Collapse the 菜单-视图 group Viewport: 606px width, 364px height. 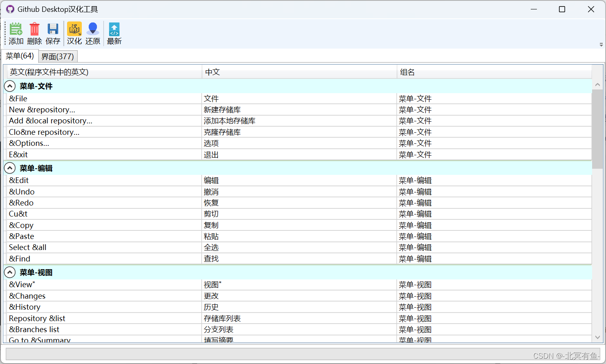click(10, 272)
